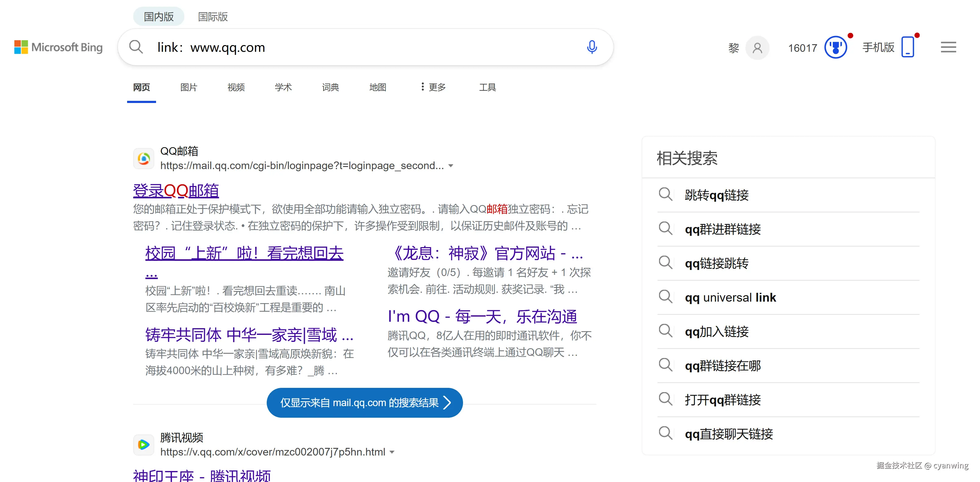Viewport: 980px width, 482px height.
Task: Select related search qq universal link
Action: click(x=730, y=297)
